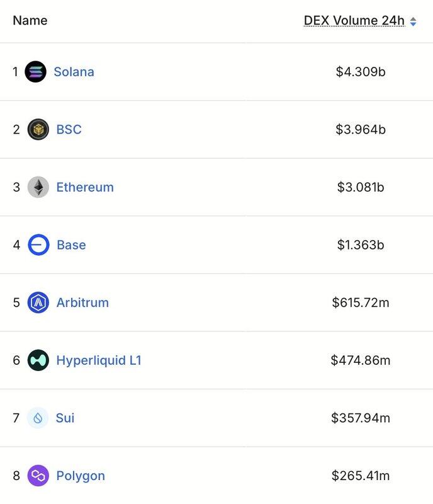Open the Hyperliquid L1 link

tap(99, 360)
